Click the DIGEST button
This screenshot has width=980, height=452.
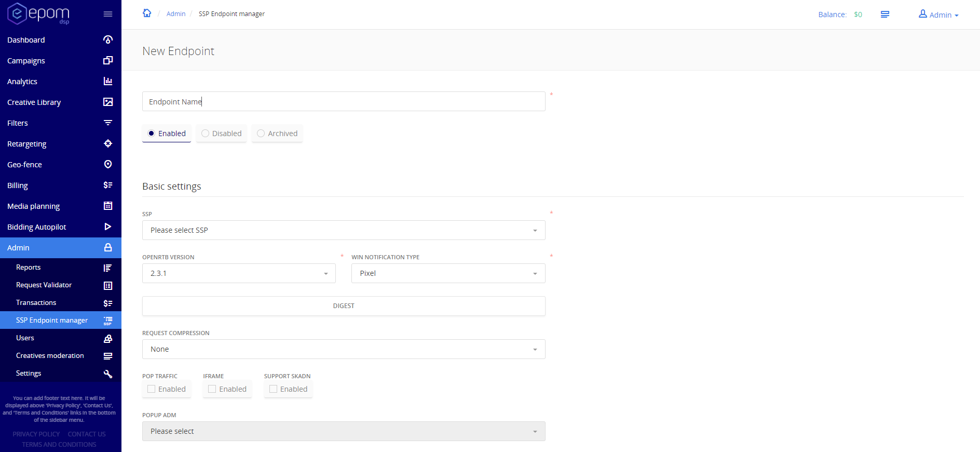(344, 306)
